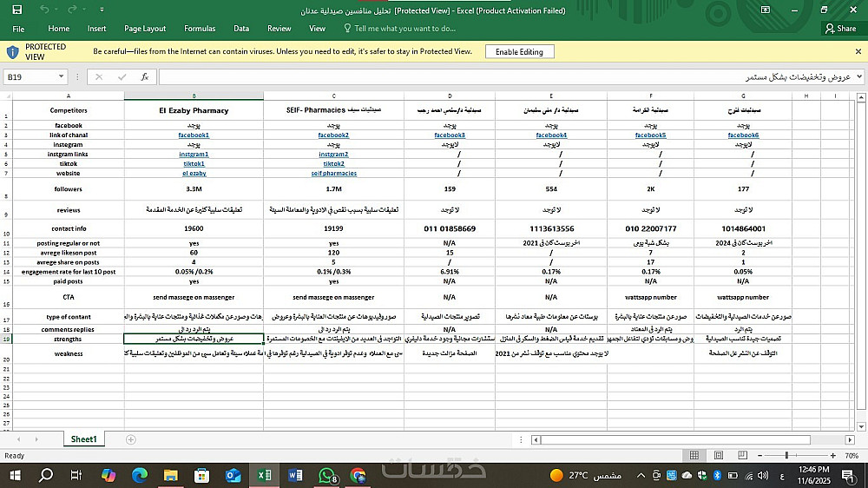This screenshot has width=868, height=488.
Task: Select the cell with 6.91% engagement rate
Action: [x=450, y=272]
